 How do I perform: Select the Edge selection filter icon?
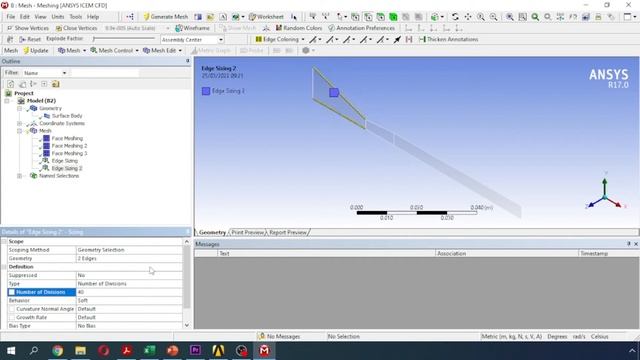coord(368,17)
